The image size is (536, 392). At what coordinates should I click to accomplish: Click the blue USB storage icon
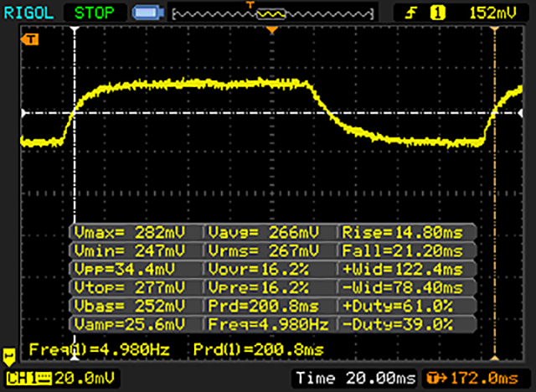click(x=149, y=13)
